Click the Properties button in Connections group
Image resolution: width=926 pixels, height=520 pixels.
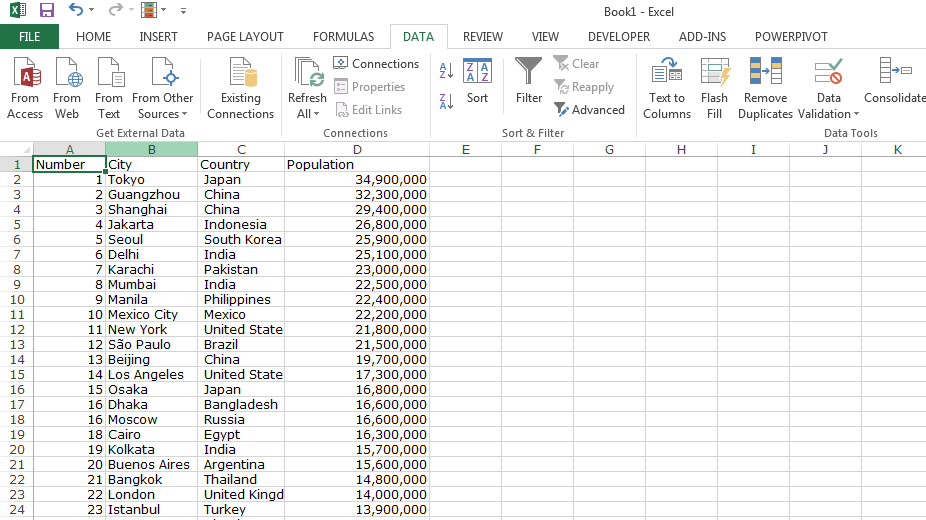tap(370, 87)
